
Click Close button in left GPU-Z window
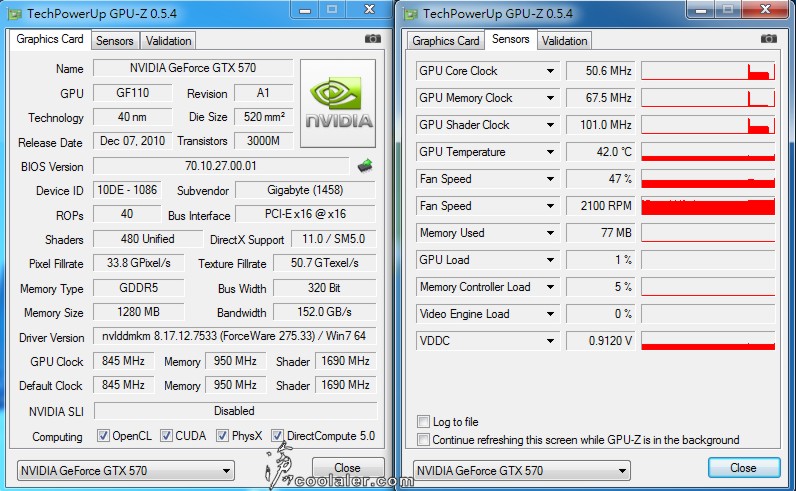click(348, 468)
